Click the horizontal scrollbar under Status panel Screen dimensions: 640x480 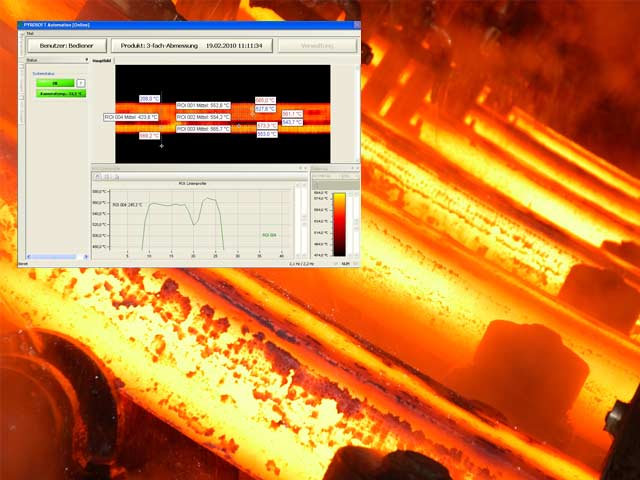pos(55,256)
